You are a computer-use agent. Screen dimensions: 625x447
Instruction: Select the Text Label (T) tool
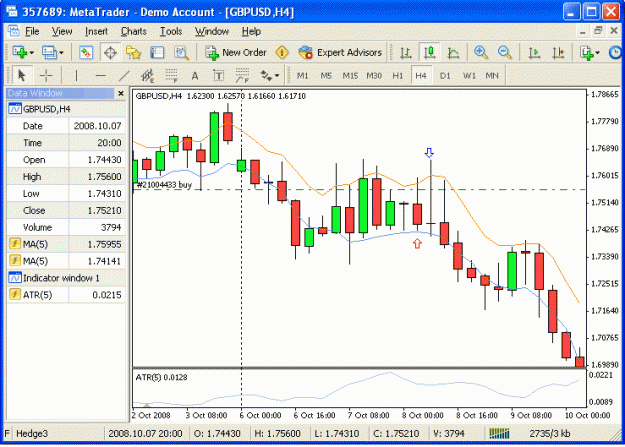(218, 75)
